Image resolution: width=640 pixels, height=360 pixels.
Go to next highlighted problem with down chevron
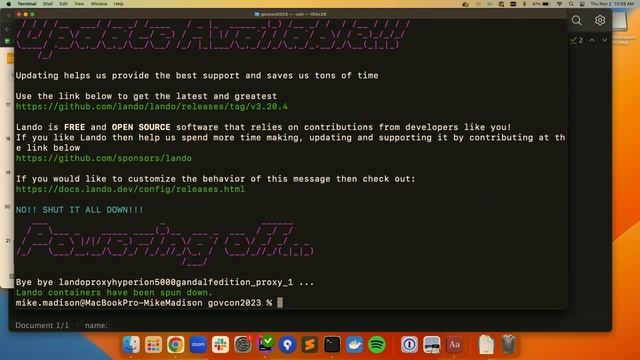point(604,40)
